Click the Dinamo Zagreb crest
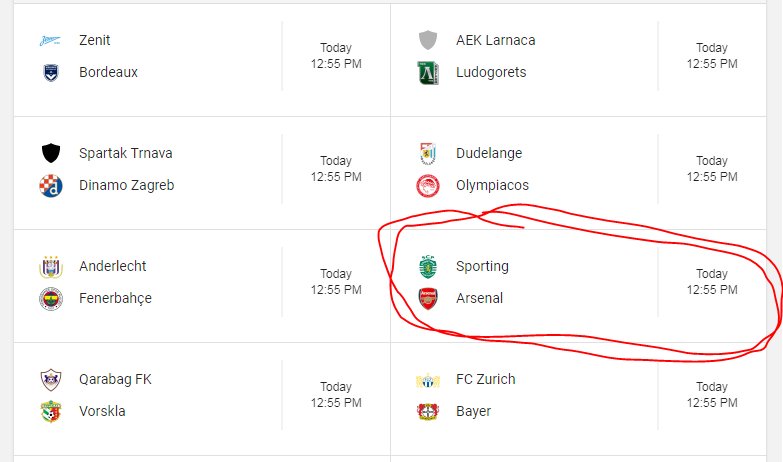 point(50,186)
